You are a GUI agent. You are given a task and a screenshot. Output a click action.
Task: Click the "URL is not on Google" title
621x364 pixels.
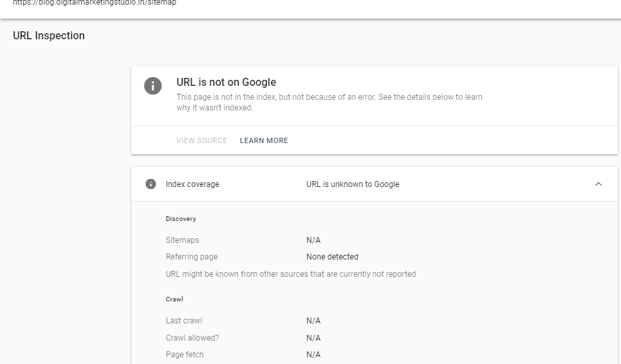(226, 83)
